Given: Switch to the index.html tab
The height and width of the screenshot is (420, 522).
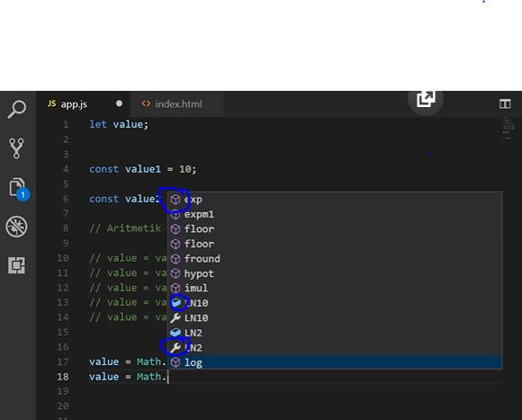Looking at the screenshot, I should coord(177,104).
